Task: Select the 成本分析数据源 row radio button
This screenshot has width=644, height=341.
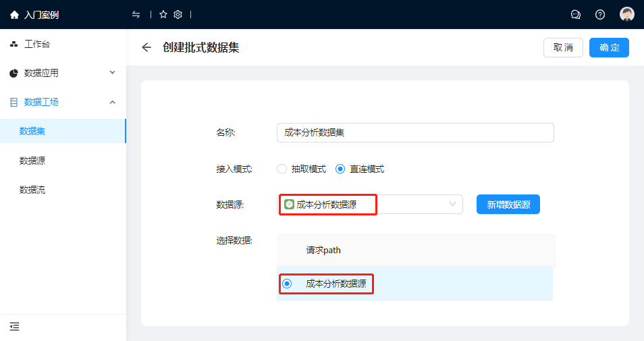Action: [x=287, y=284]
